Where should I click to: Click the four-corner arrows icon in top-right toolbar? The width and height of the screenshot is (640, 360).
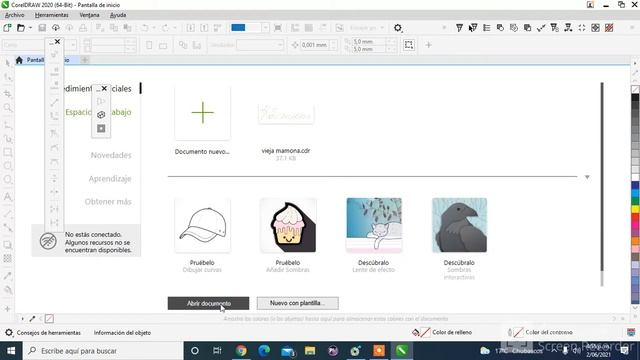(582, 28)
